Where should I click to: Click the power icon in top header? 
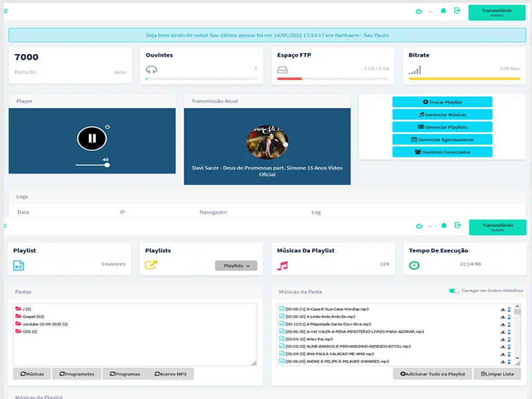[419, 11]
